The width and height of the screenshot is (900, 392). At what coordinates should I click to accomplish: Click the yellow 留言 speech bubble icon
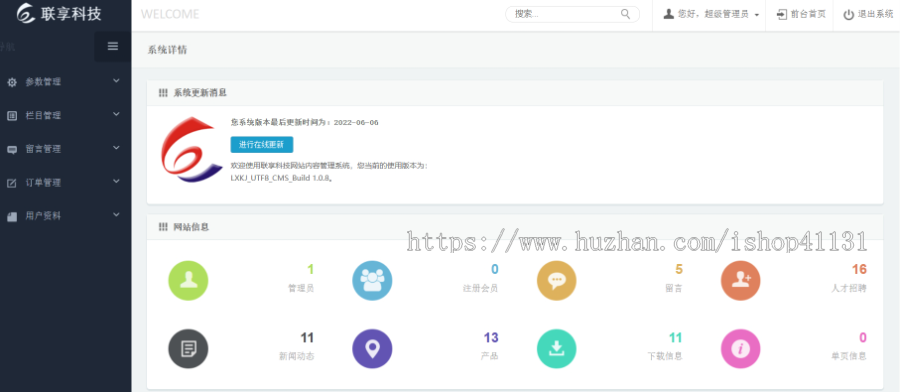[556, 281]
